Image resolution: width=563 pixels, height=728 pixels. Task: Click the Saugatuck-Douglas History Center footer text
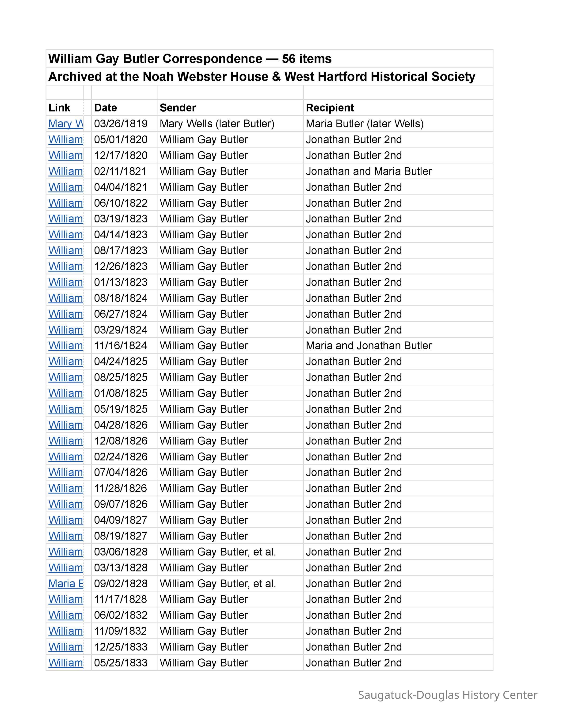tap(448, 695)
